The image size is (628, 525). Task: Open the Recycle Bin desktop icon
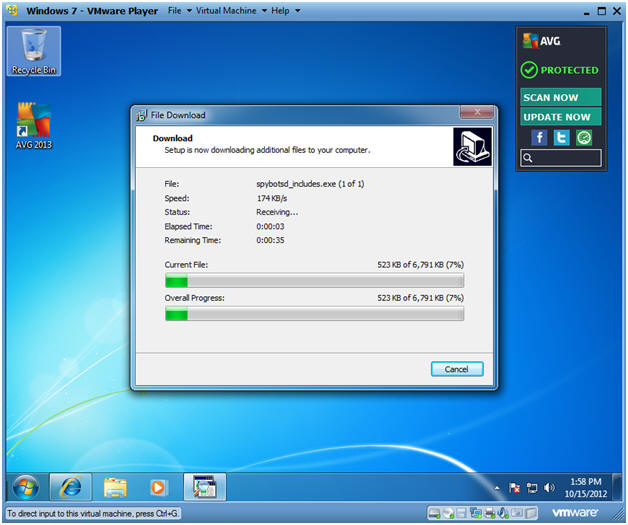pyautogui.click(x=34, y=51)
